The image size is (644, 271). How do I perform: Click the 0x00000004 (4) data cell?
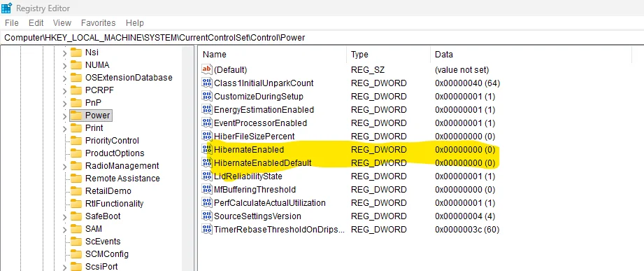pyautogui.click(x=465, y=216)
